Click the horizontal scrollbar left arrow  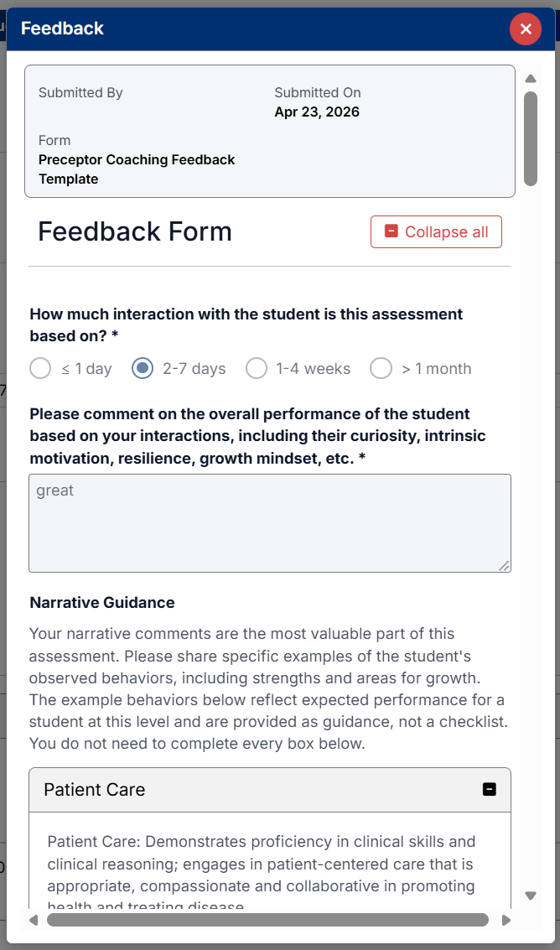[34, 920]
